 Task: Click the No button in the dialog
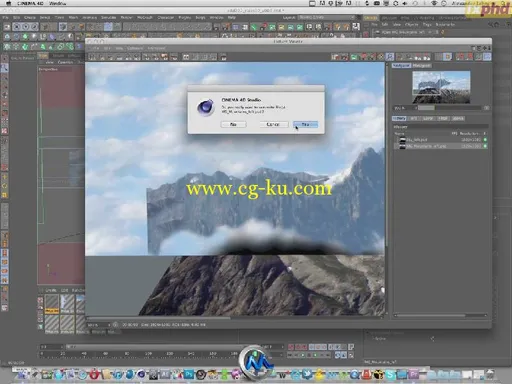[x=233, y=124]
